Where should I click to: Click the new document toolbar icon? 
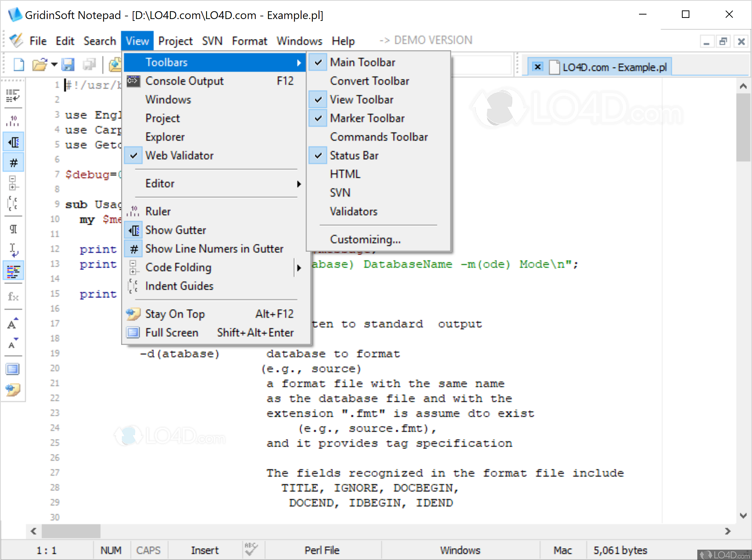coord(18,64)
